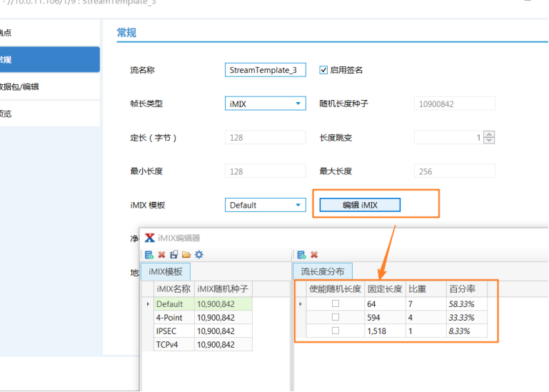
Task: Delete the stream length distribution row
Action: 314,255
